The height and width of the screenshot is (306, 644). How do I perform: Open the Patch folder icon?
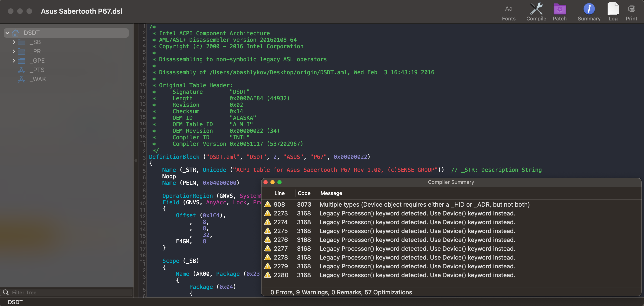[559, 9]
